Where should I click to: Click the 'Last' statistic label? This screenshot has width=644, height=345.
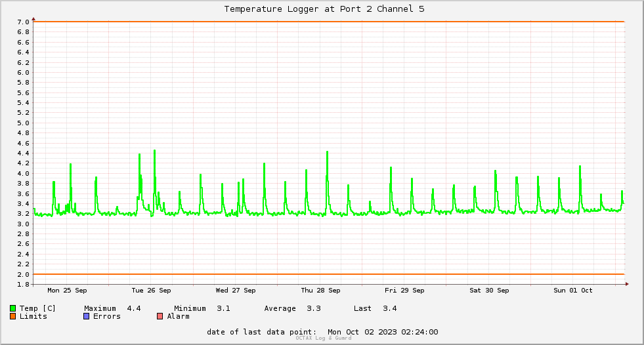(362, 308)
